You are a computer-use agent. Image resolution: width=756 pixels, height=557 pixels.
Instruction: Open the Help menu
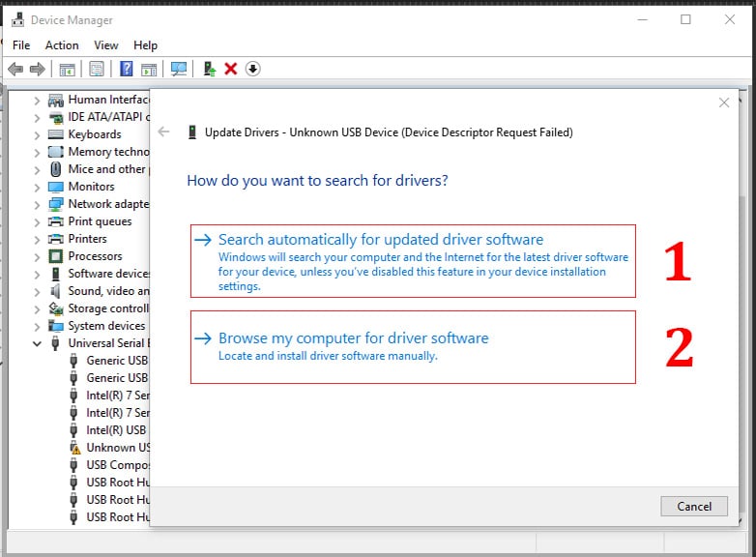coord(146,45)
